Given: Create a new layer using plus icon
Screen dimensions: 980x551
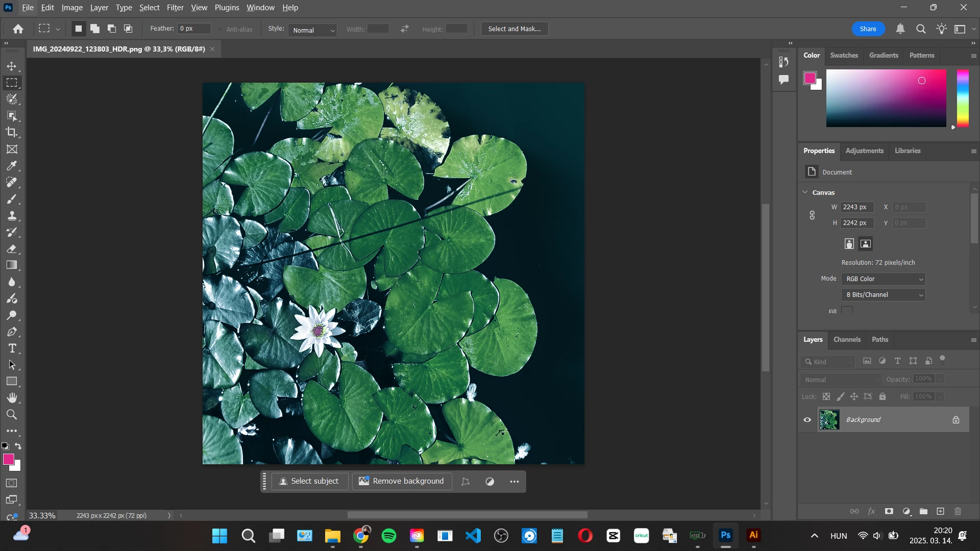Looking at the screenshot, I should (x=940, y=511).
